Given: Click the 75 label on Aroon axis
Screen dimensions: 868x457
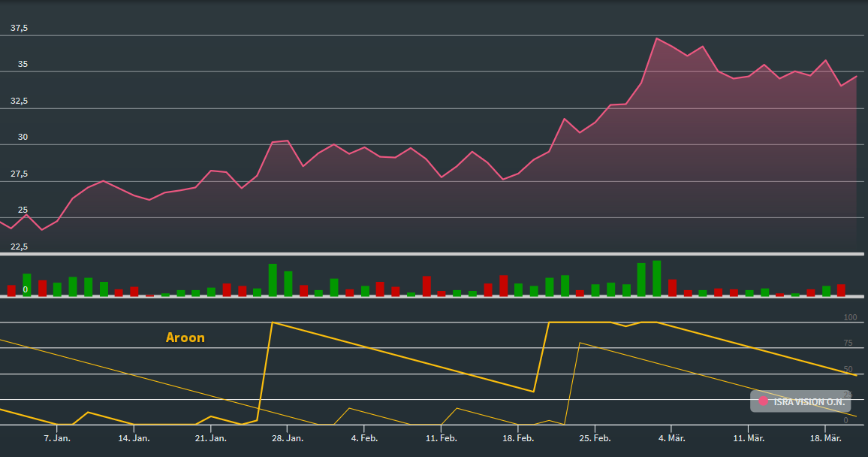Looking at the screenshot, I should point(848,344).
